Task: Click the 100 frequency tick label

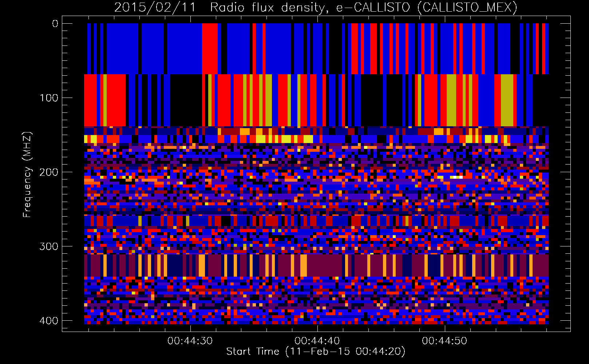Action: 49,98
